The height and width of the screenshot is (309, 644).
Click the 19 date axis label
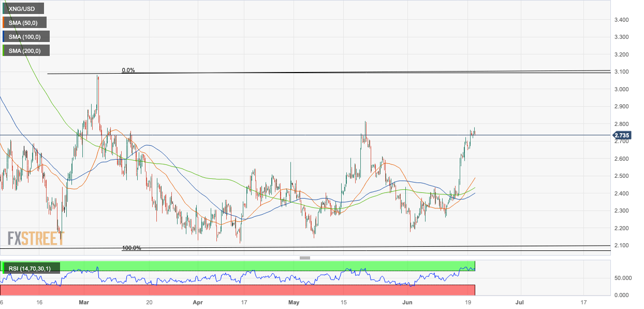click(x=468, y=302)
